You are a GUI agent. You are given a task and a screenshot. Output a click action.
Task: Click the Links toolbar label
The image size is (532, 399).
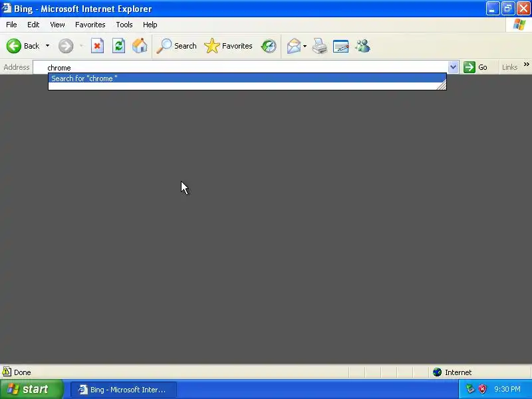(x=509, y=67)
